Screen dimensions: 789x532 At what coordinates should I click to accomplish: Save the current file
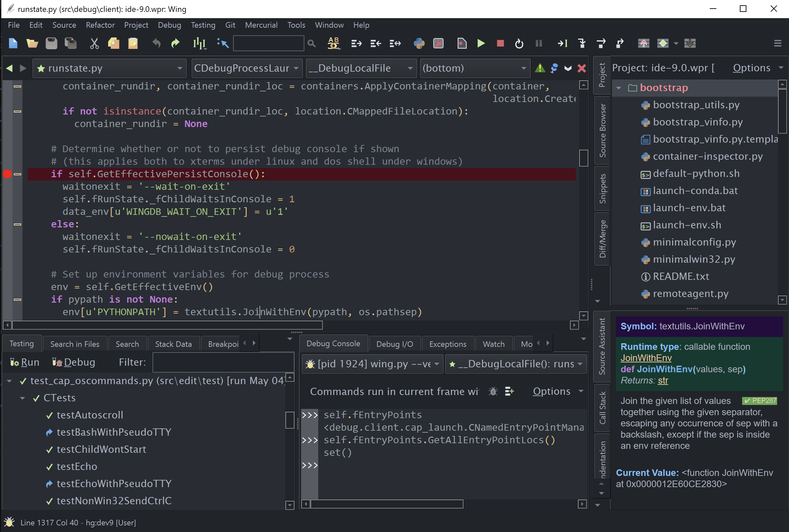[51, 44]
